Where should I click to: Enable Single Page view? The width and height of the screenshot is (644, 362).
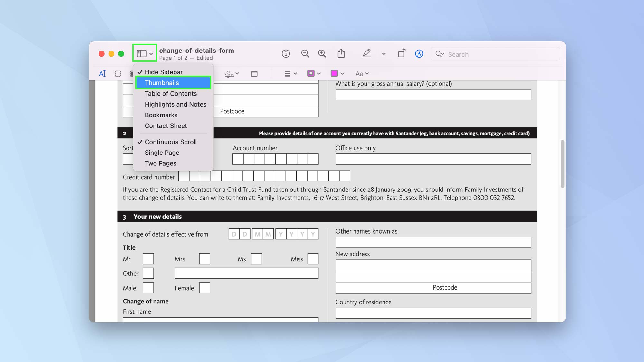pos(162,153)
